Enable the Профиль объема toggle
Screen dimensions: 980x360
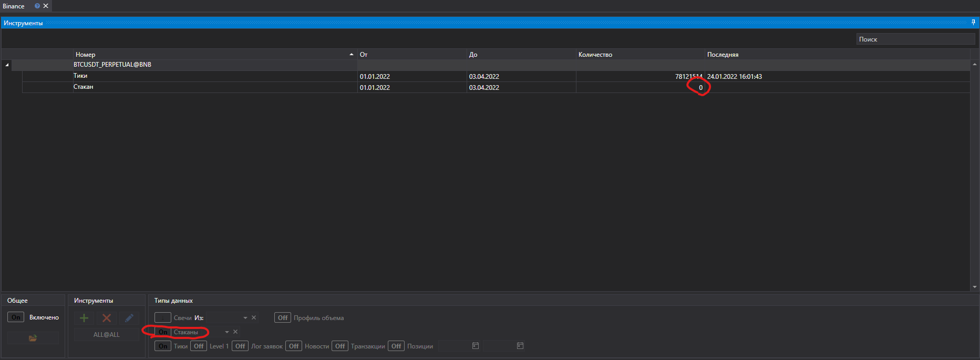(x=283, y=317)
